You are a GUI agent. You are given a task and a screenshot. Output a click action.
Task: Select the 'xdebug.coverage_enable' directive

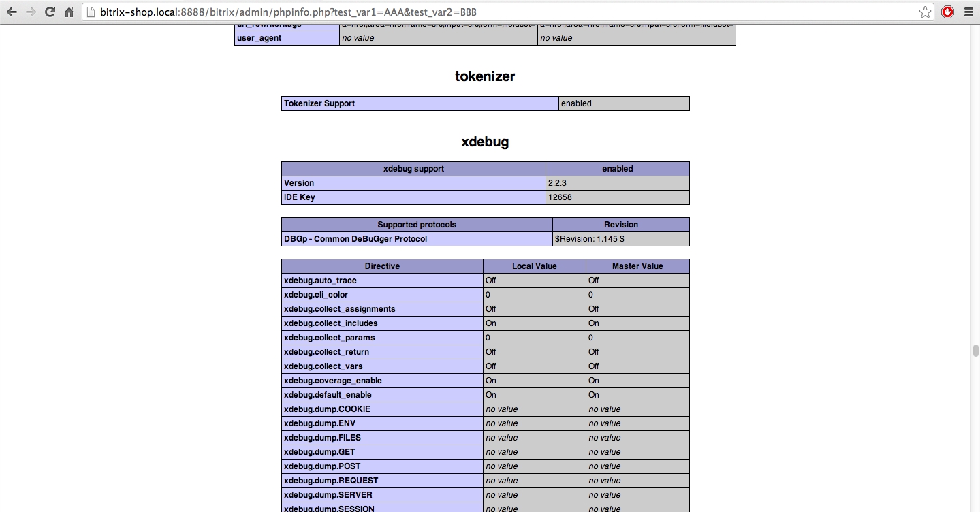pos(382,381)
